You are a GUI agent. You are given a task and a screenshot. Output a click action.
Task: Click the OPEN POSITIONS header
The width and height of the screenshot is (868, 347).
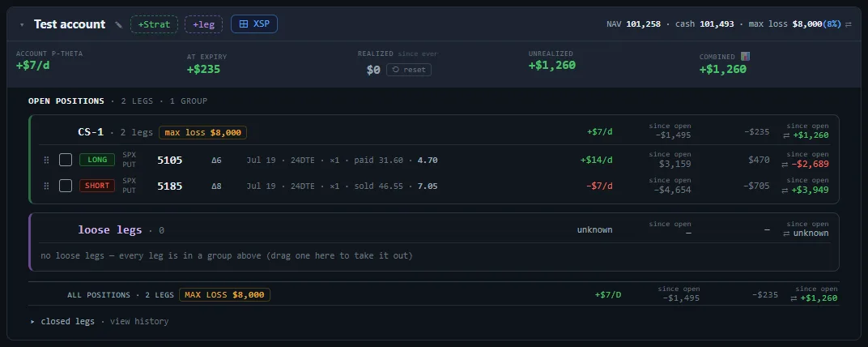pos(66,101)
